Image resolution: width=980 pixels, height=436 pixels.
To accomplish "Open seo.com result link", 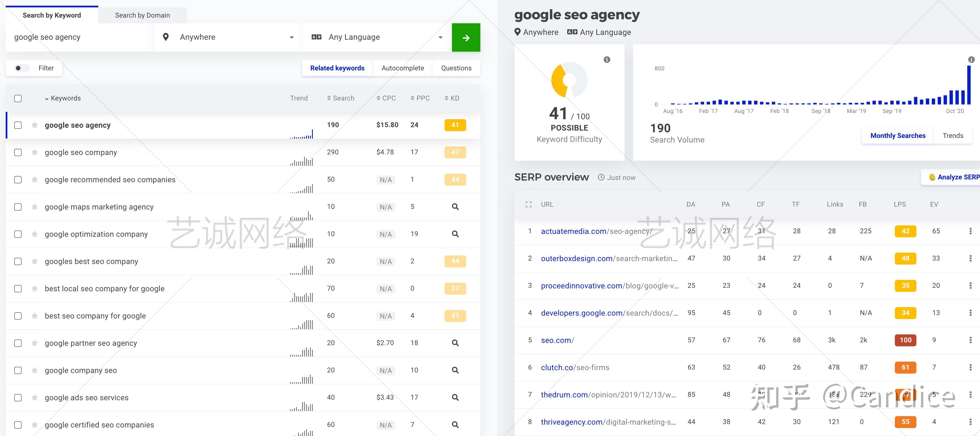I will [x=557, y=340].
